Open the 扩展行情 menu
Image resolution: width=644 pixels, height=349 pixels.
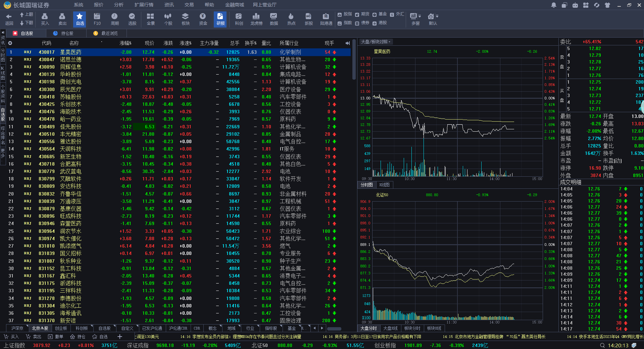pos(144,5)
